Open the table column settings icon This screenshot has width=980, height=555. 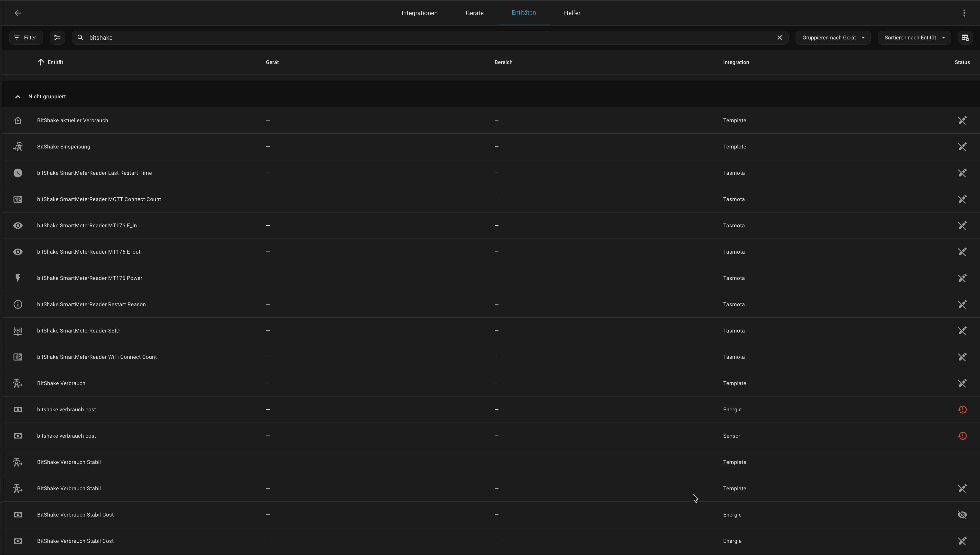point(965,37)
